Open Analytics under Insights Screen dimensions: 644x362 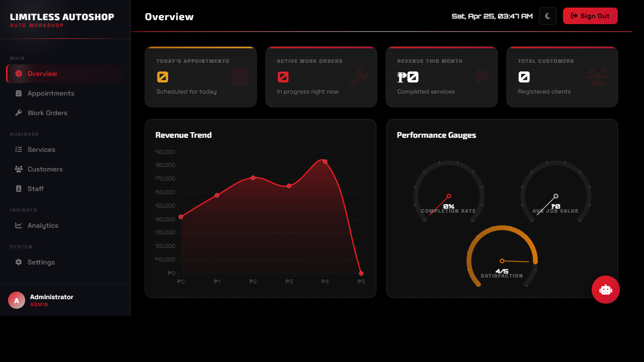(65, 225)
